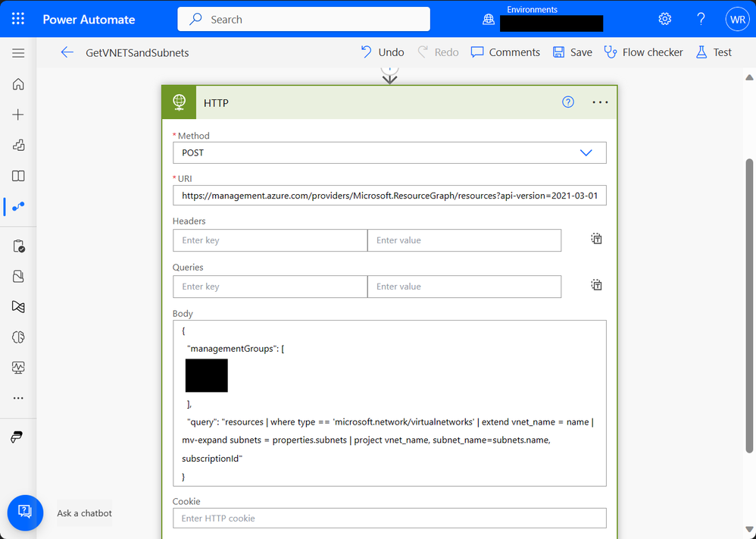The image size is (756, 539).
Task: Open the Help question mark in header
Action: [x=701, y=19]
